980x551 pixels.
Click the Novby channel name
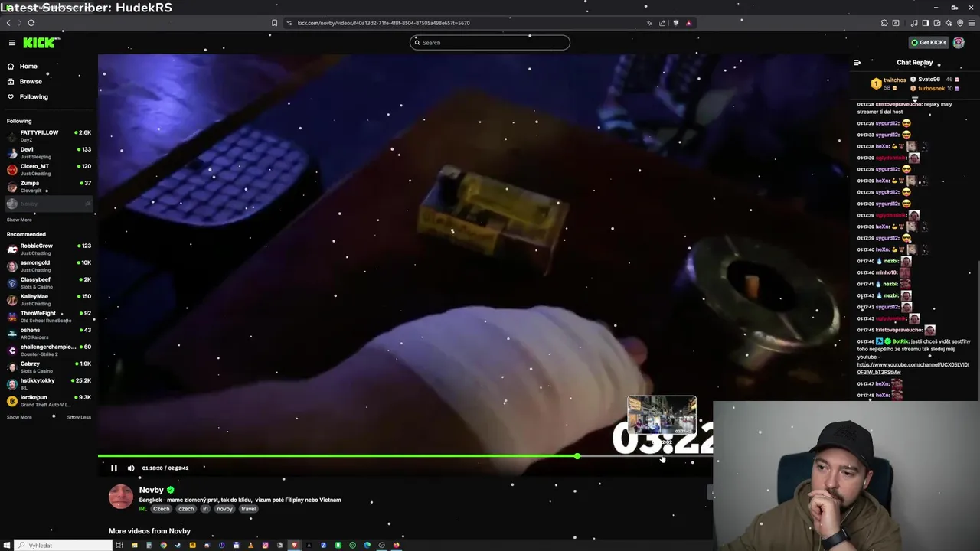point(152,491)
